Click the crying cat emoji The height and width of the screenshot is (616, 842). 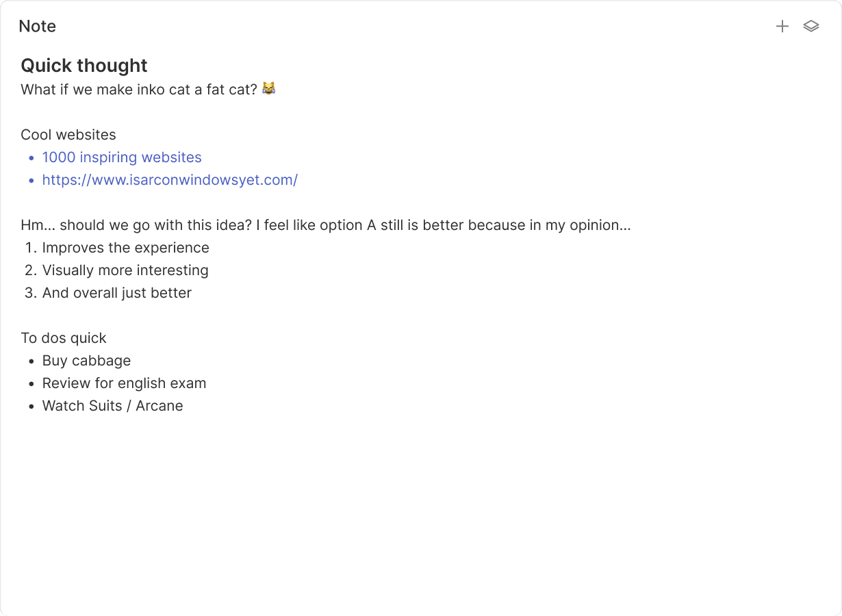coord(268,89)
